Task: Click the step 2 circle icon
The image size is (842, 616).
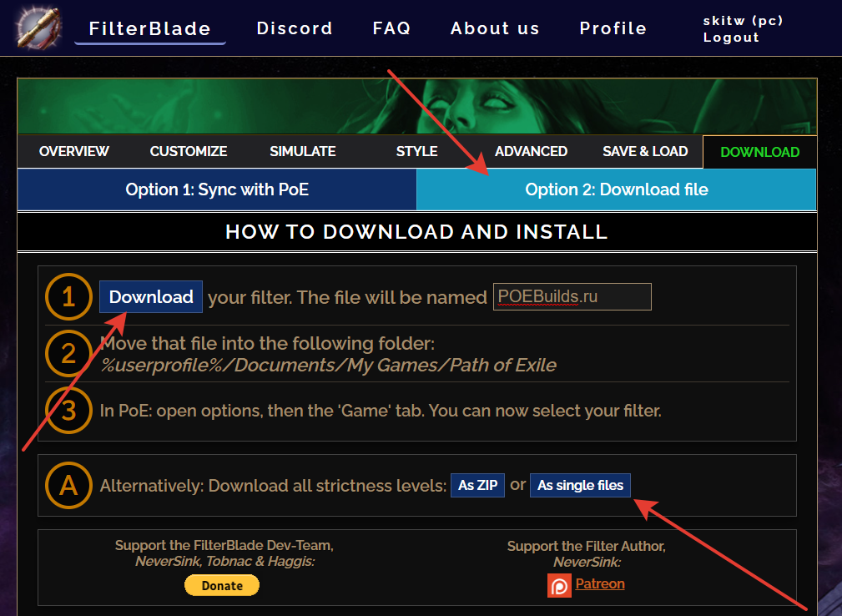Action: tap(68, 354)
